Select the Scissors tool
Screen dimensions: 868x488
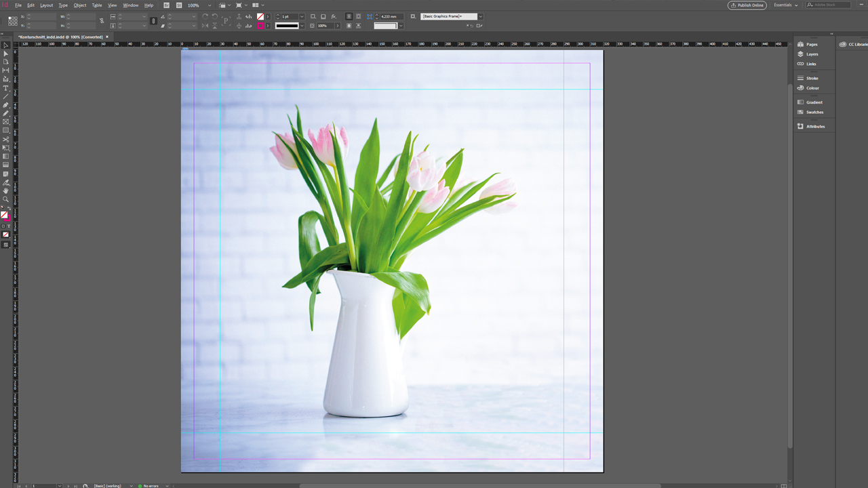(6, 140)
